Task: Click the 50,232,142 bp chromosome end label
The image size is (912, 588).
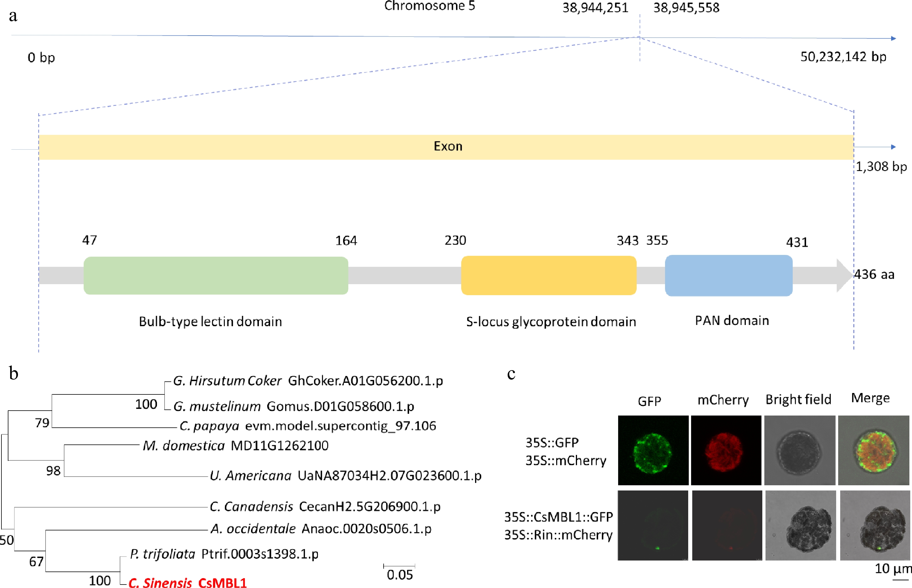Action: (x=843, y=56)
